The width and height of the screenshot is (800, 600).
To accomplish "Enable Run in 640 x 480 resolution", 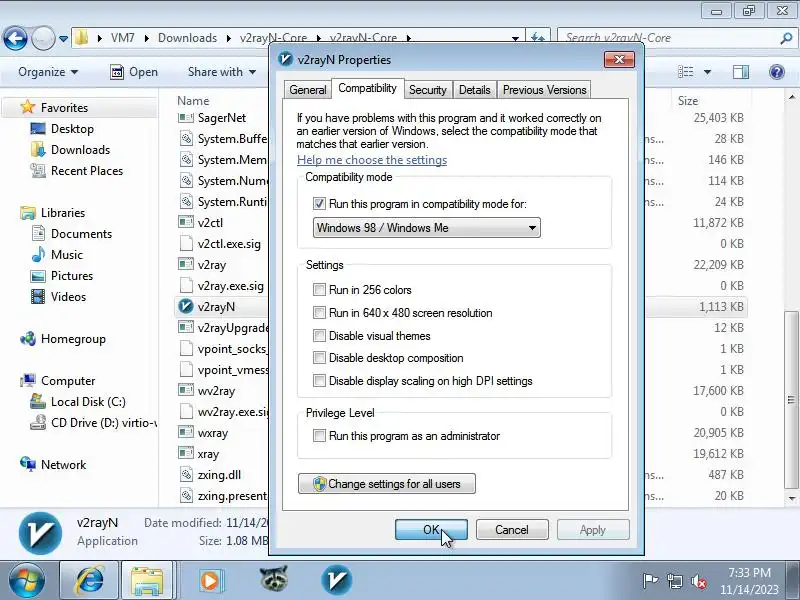I will coord(319,313).
